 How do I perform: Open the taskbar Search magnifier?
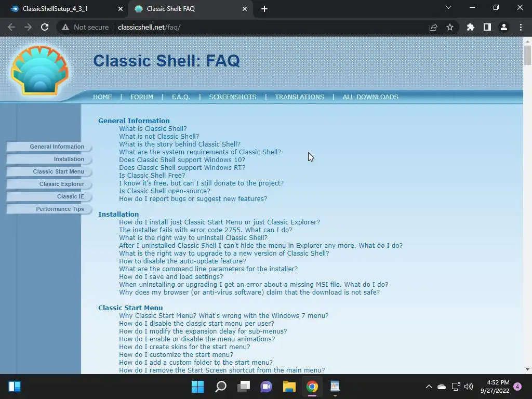(221, 387)
